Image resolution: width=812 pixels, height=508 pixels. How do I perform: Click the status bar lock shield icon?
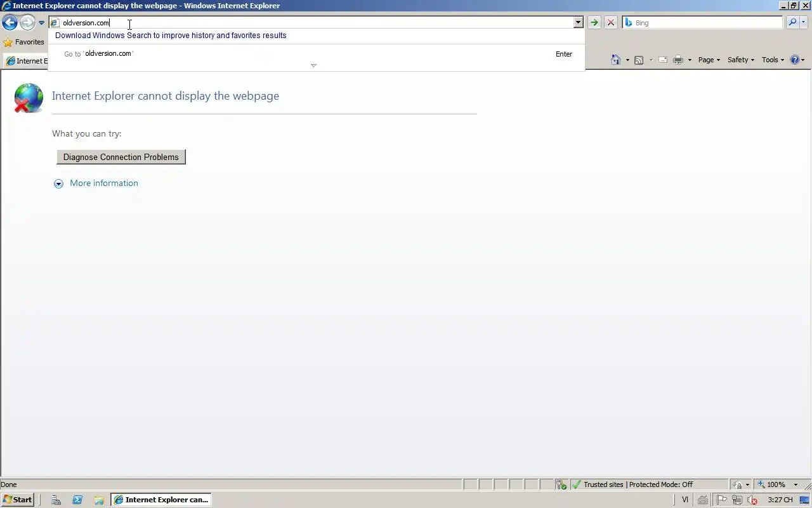[x=737, y=485]
